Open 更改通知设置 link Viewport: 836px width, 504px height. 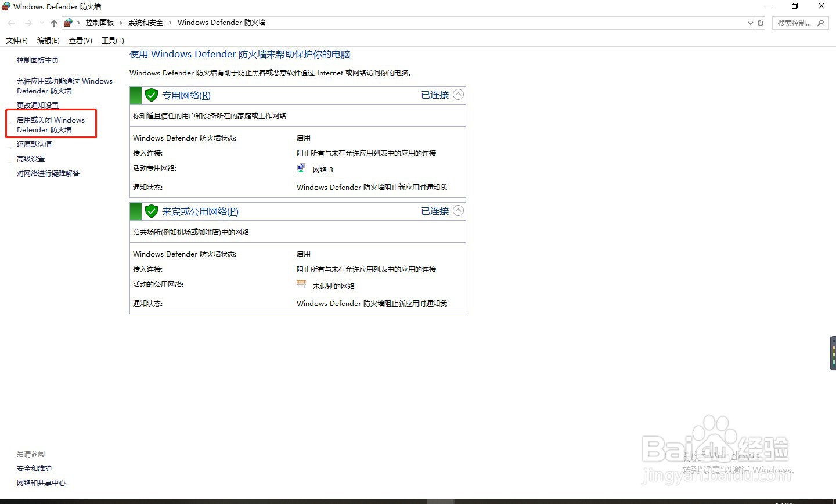pyautogui.click(x=38, y=106)
